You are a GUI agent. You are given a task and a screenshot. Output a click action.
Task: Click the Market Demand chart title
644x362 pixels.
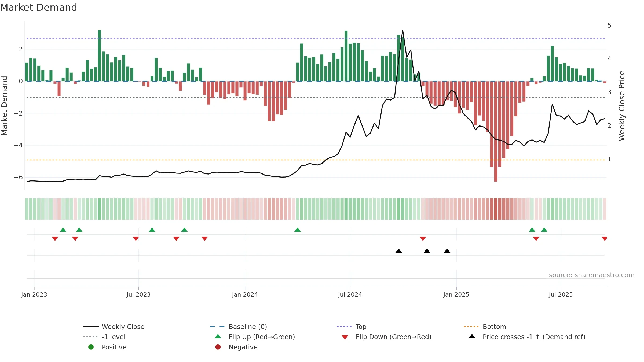point(39,8)
